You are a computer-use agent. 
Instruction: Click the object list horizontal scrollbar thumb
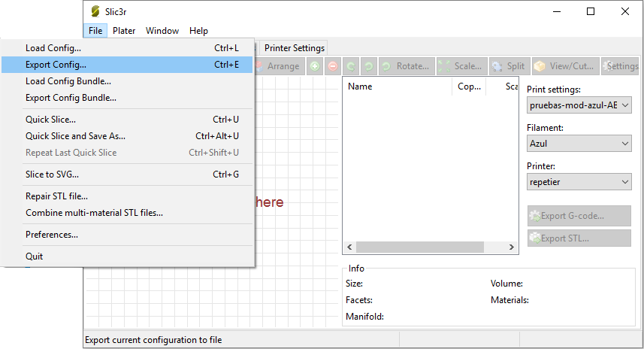[420, 247]
